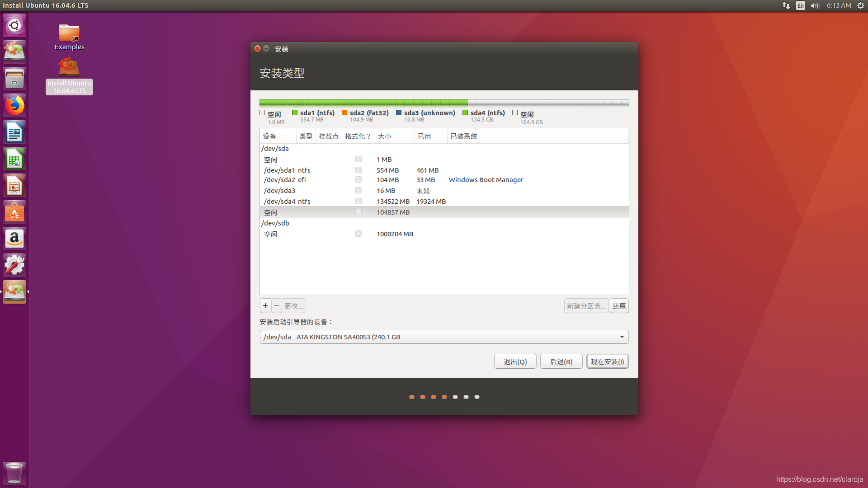
Task: Open the En keyboard layout menu
Action: point(801,5)
